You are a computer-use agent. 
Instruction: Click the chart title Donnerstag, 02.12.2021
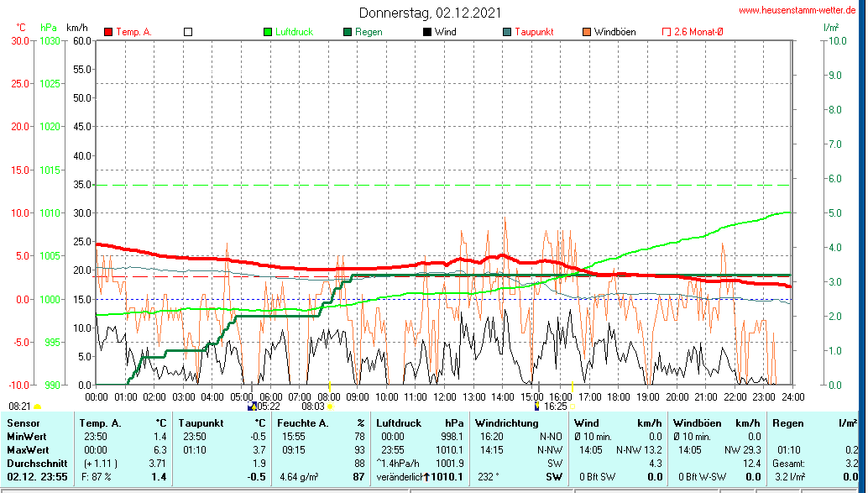coord(430,13)
